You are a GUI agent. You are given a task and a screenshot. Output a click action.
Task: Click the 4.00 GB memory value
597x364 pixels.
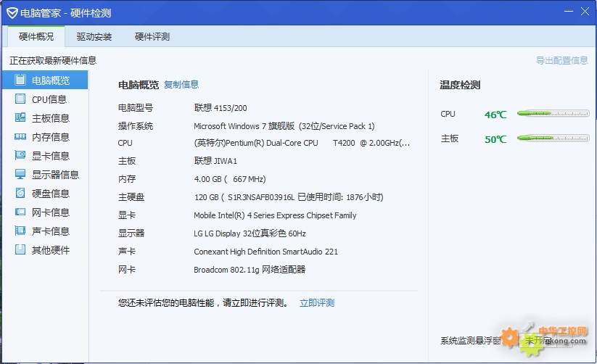tap(230, 179)
